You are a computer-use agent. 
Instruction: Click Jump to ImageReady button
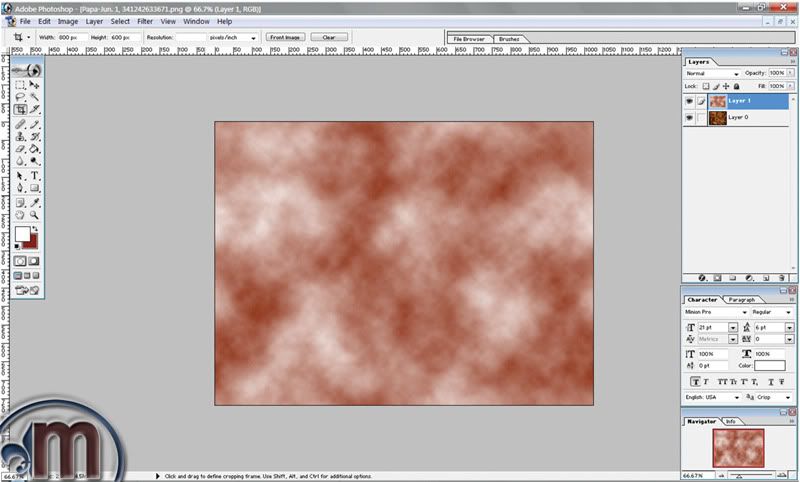[x=27, y=290]
